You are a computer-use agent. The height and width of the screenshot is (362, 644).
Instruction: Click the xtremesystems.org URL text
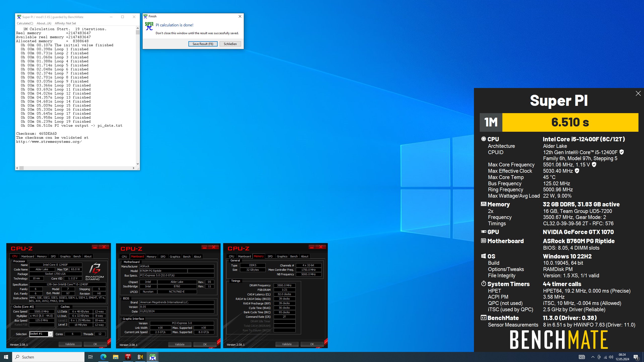pyautogui.click(x=49, y=142)
